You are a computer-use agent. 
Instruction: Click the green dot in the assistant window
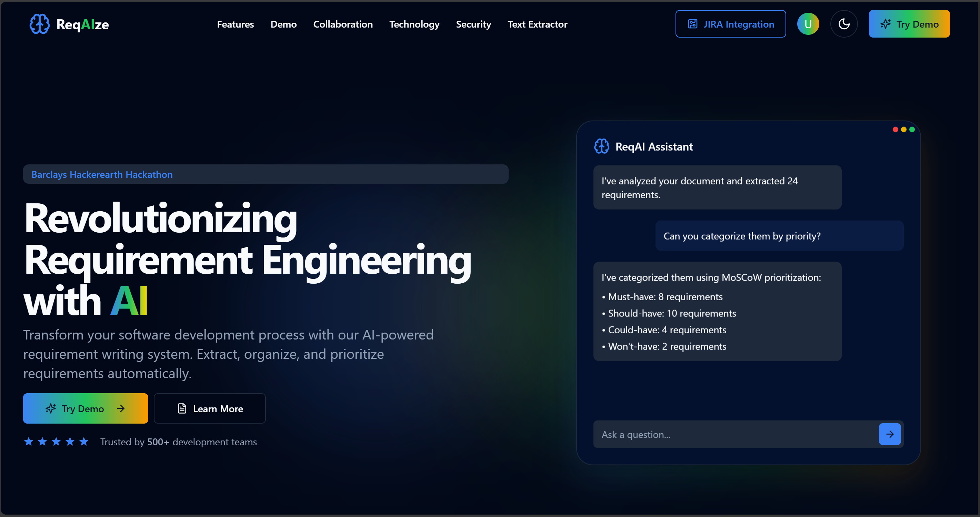(x=912, y=130)
